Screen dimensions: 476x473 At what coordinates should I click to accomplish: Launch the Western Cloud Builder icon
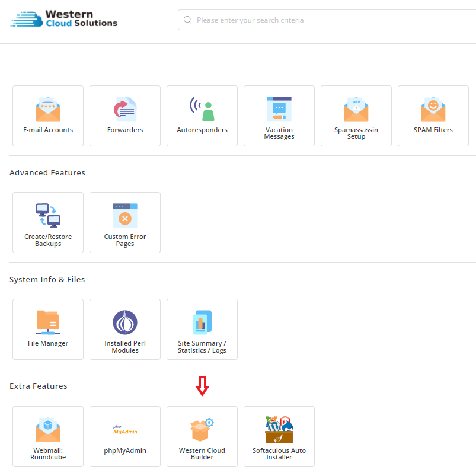pyautogui.click(x=202, y=430)
